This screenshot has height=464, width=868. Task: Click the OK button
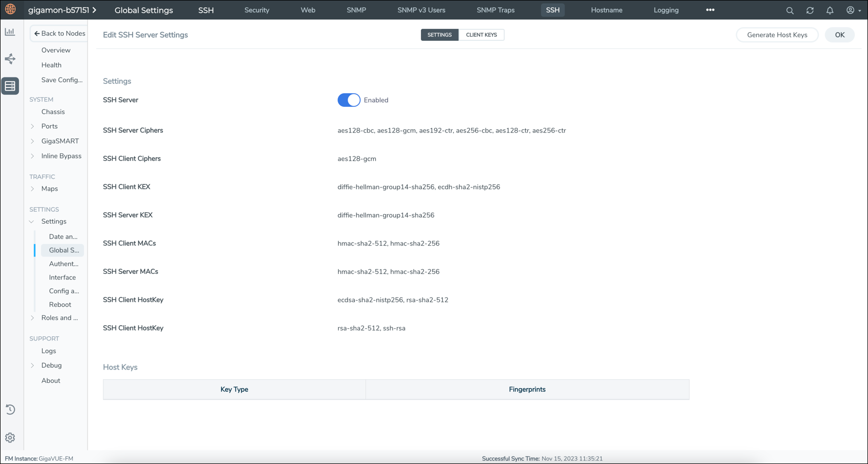(x=840, y=35)
